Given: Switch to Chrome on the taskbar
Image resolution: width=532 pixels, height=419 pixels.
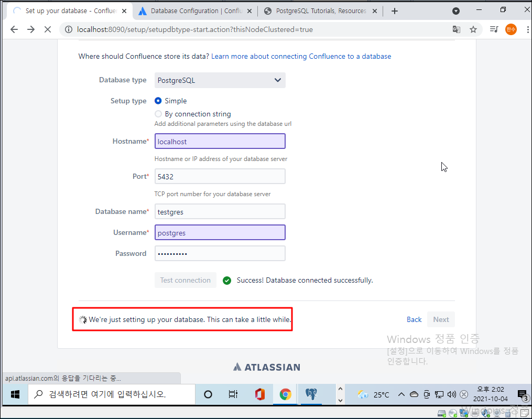Looking at the screenshot, I should point(285,394).
